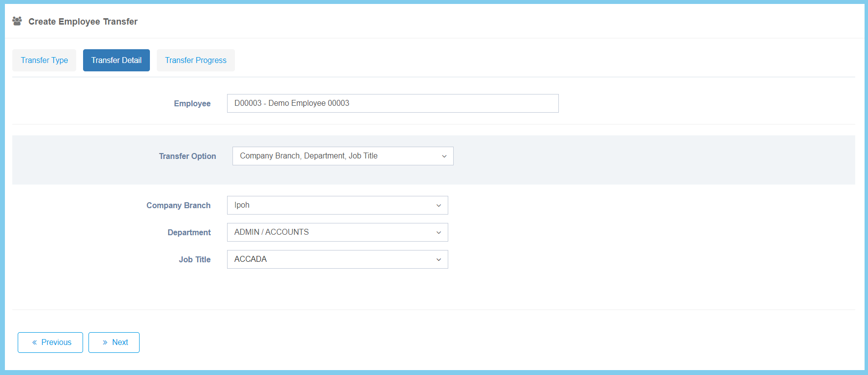
Task: Click the chevron arrow of the Transfer Option field
Action: pos(444,156)
